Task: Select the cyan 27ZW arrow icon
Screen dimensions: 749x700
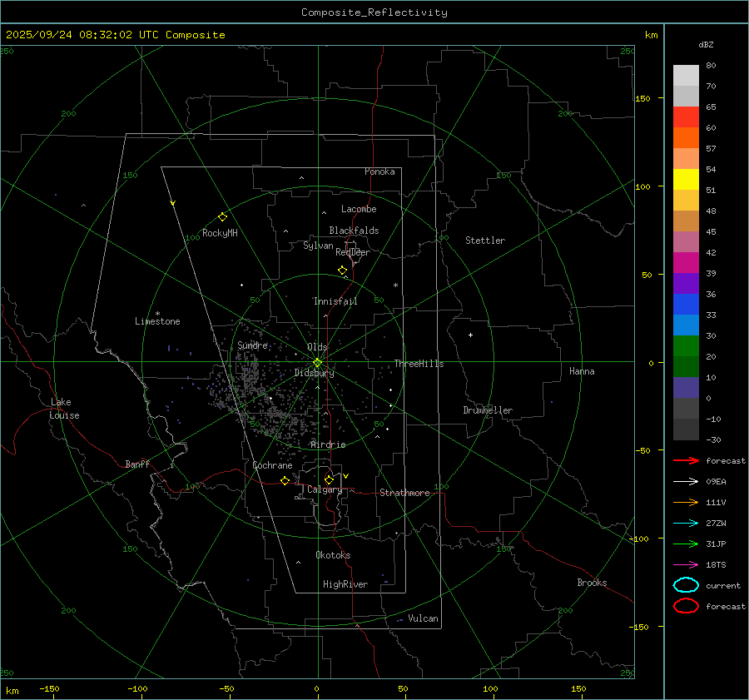Action: [686, 523]
